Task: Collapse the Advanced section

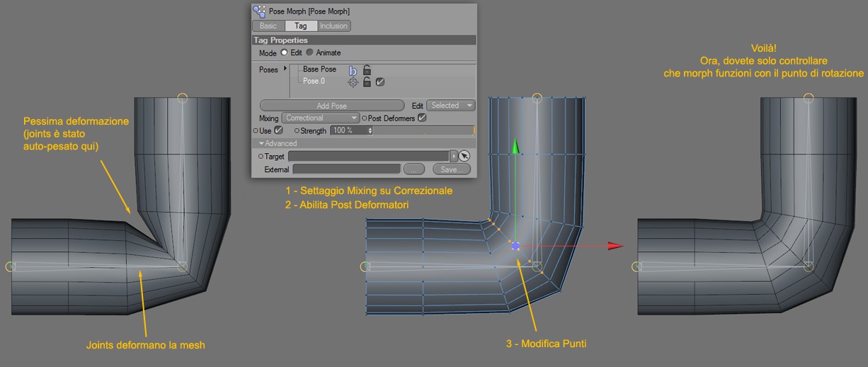Action: pyautogui.click(x=261, y=143)
